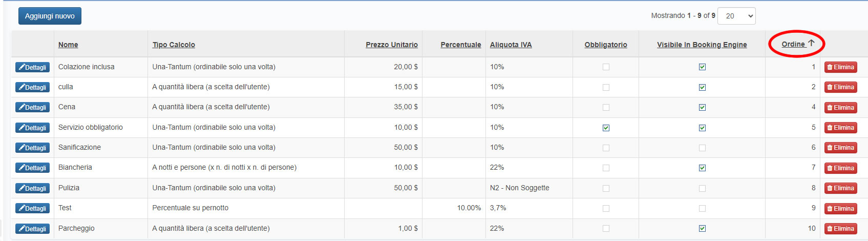This screenshot has height=241, width=868.
Task: Click the Aliquota IVA header link
Action: coord(511,45)
